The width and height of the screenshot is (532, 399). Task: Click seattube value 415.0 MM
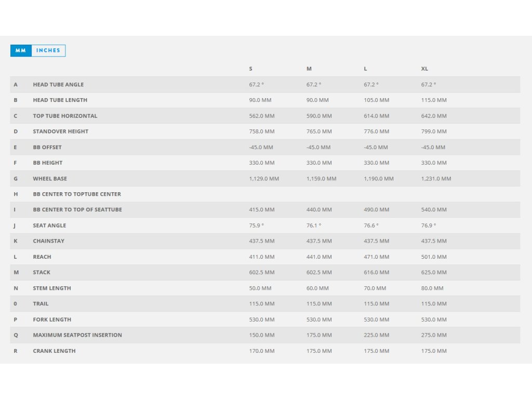pyautogui.click(x=262, y=210)
